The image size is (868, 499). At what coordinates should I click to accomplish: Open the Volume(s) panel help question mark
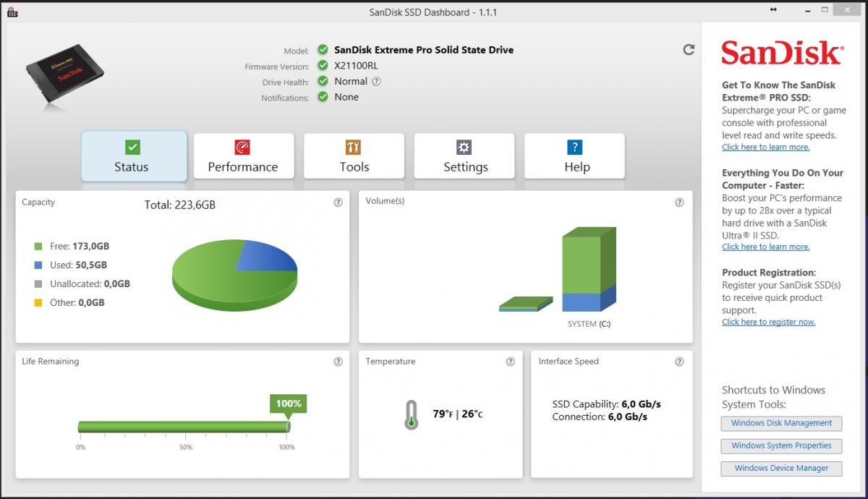[x=679, y=202]
